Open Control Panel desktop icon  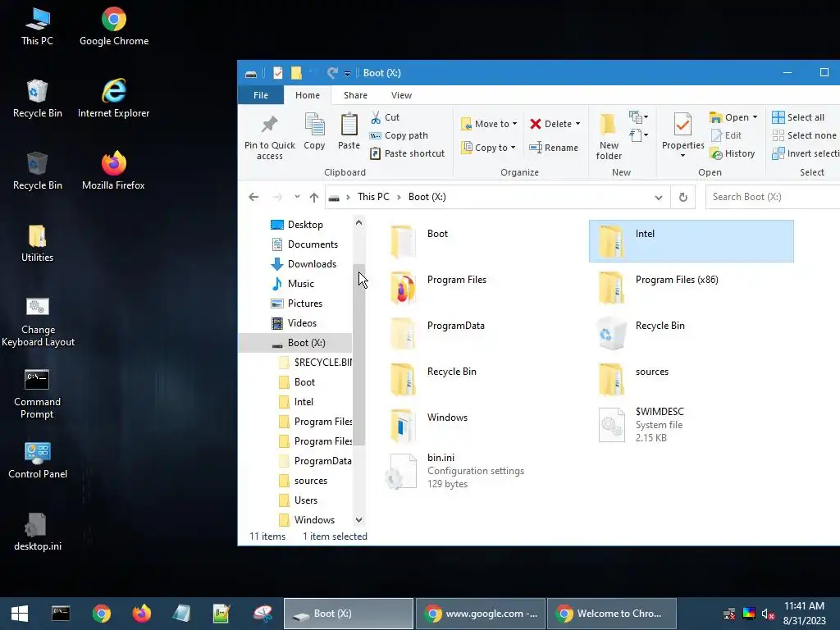tap(38, 460)
